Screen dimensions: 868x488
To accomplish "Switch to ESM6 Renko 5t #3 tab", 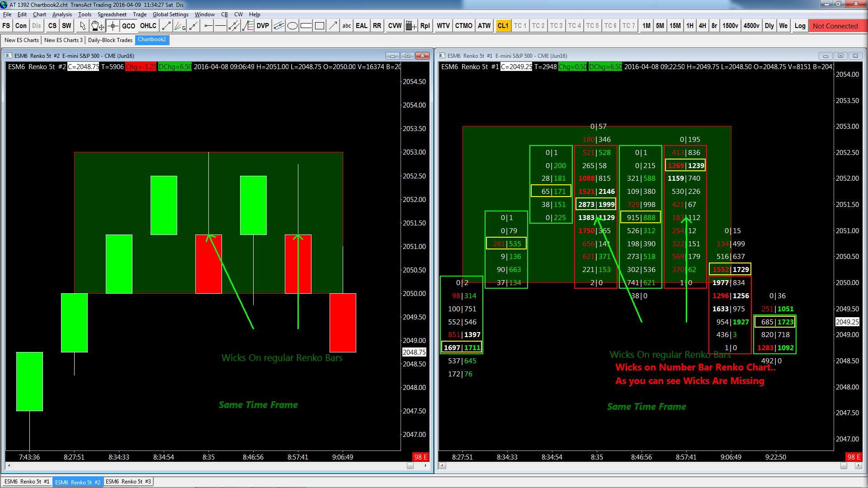I will (128, 482).
